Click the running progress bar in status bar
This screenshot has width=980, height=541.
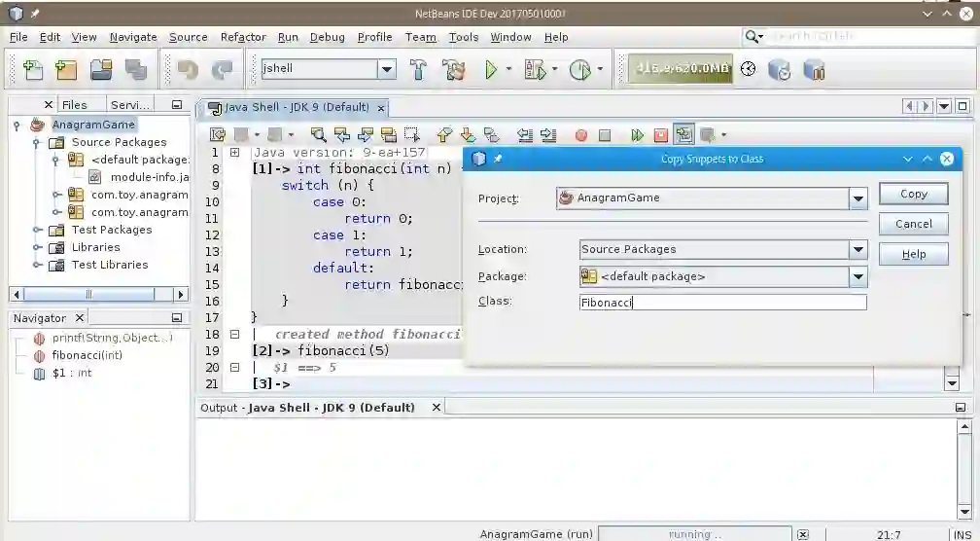(x=696, y=535)
